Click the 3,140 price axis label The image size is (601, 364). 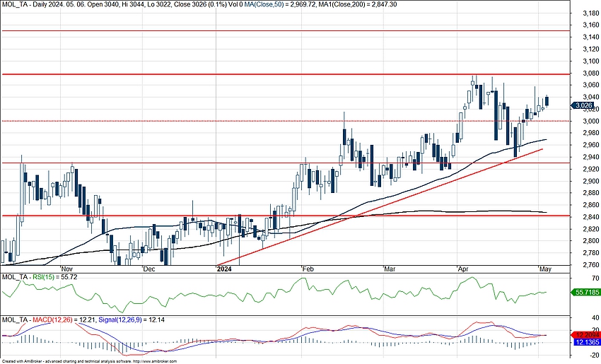(x=590, y=37)
